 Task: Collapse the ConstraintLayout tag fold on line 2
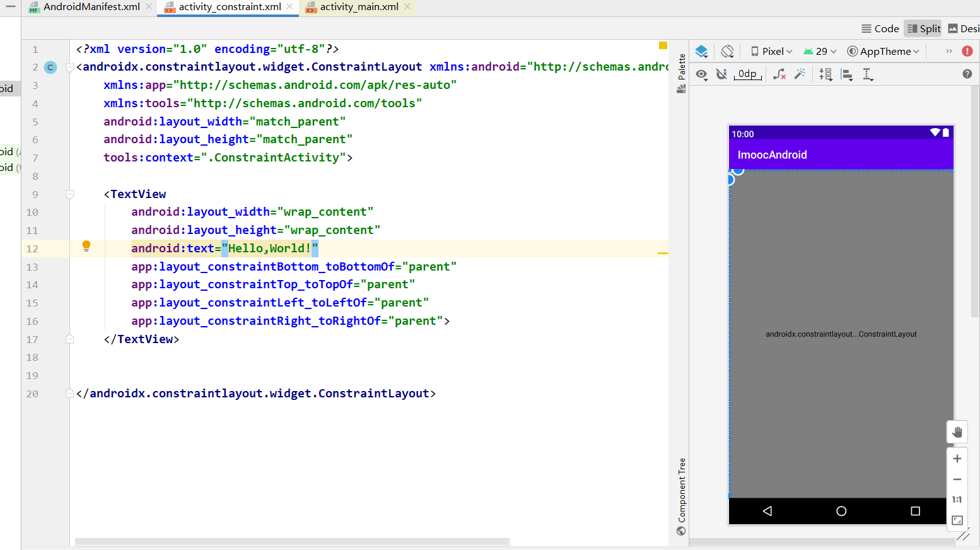(x=70, y=67)
